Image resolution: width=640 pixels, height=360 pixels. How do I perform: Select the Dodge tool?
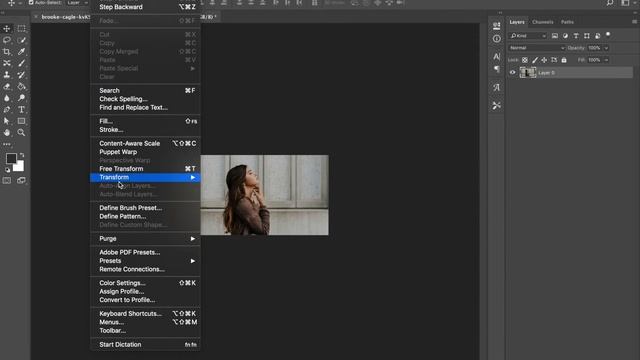(x=21, y=98)
